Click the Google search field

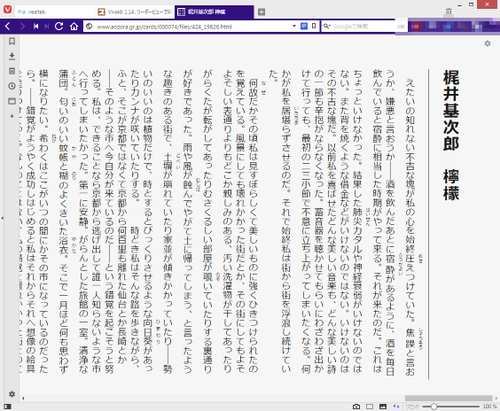363,26
